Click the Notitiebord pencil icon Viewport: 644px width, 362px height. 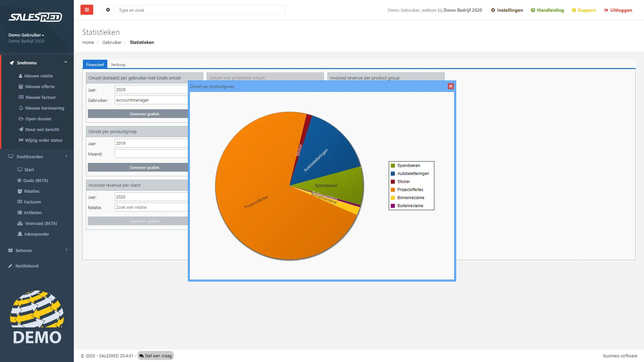(10, 266)
